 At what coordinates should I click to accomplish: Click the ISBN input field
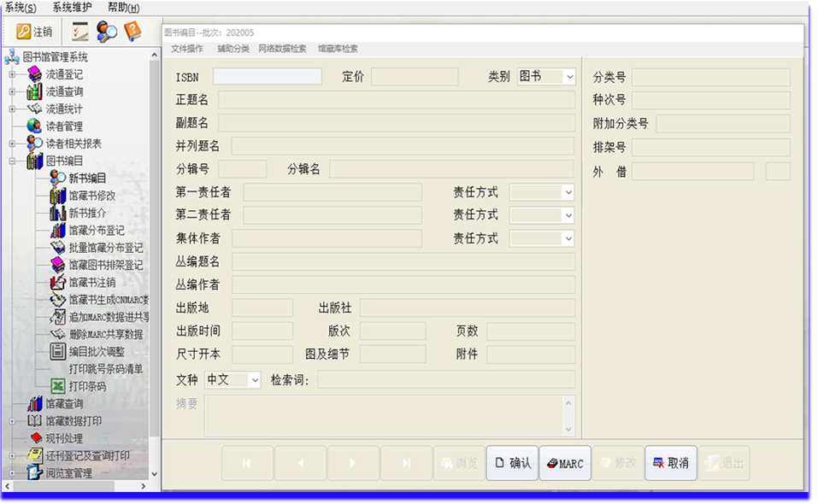point(268,77)
